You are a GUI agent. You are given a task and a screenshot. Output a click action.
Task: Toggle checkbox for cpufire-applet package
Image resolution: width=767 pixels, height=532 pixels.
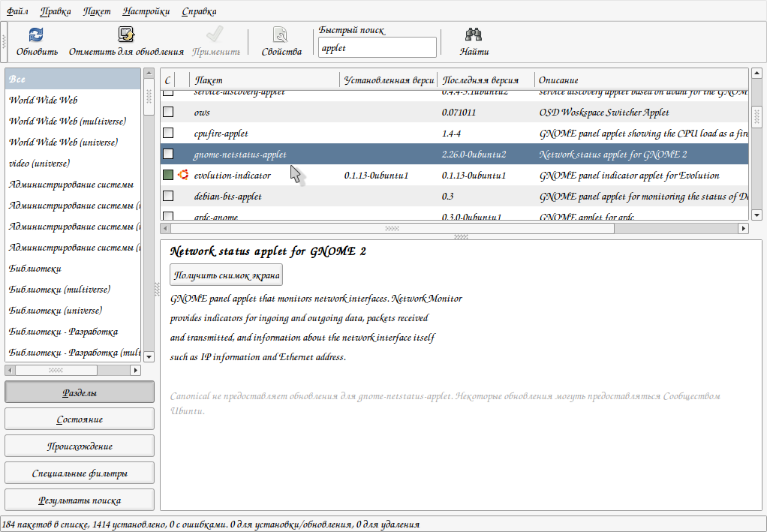[168, 133]
